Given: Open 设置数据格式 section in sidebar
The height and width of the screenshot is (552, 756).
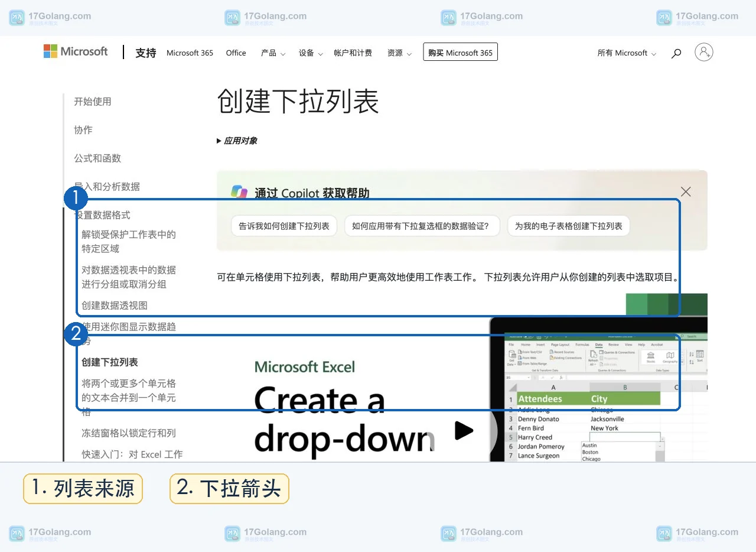Looking at the screenshot, I should 102,215.
